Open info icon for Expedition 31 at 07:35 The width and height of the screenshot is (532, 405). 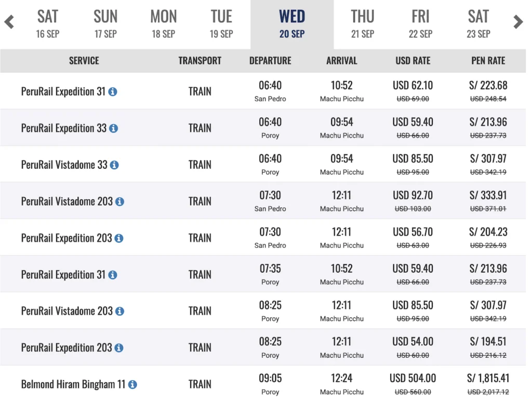113,275
